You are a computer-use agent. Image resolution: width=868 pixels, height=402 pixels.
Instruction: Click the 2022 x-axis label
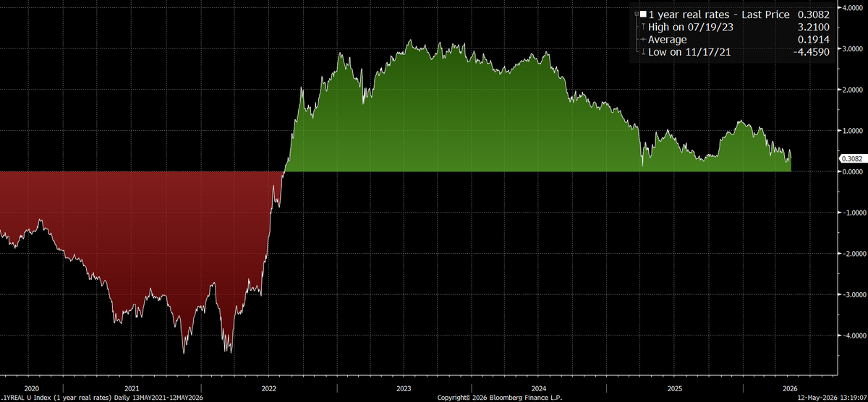coord(268,388)
